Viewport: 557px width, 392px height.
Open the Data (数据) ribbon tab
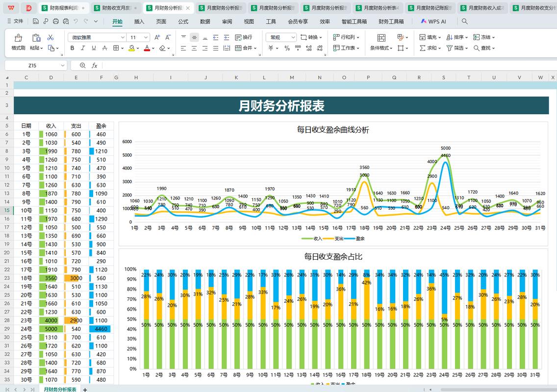coord(205,21)
